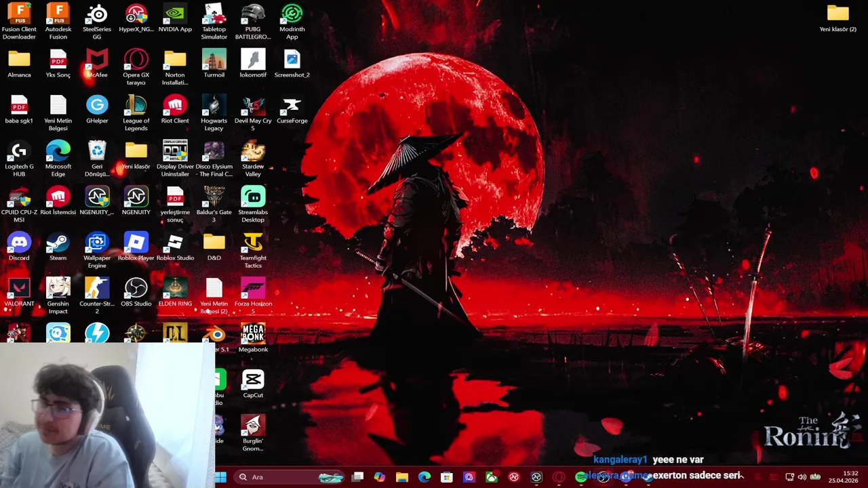Open the Modrinth App shortcut
Screen dimensions: 868x488
(292, 21)
